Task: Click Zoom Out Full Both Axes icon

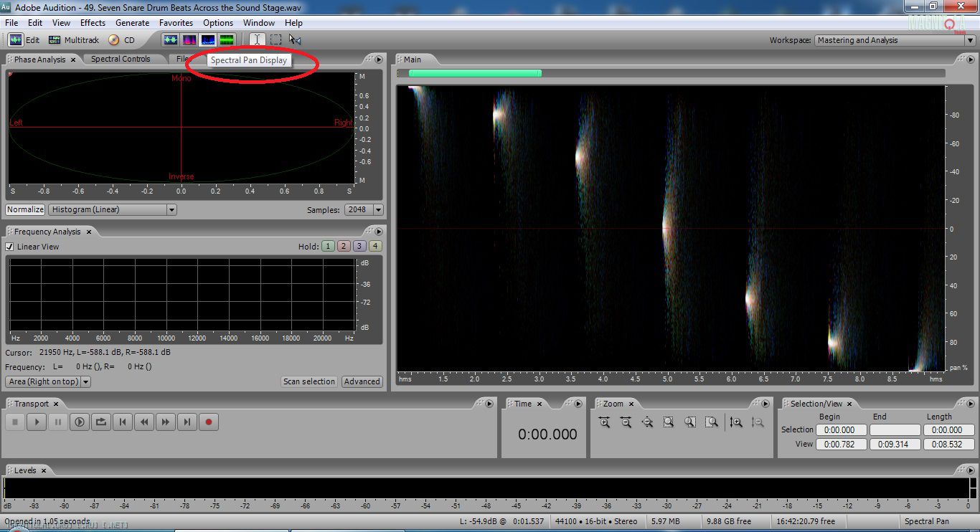Action: point(647,422)
